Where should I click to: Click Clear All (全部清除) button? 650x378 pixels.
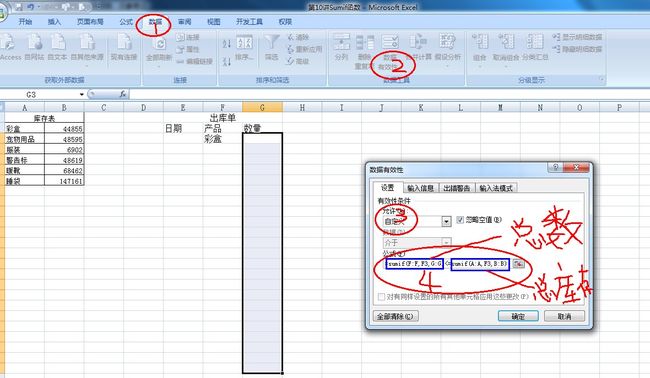[395, 316]
